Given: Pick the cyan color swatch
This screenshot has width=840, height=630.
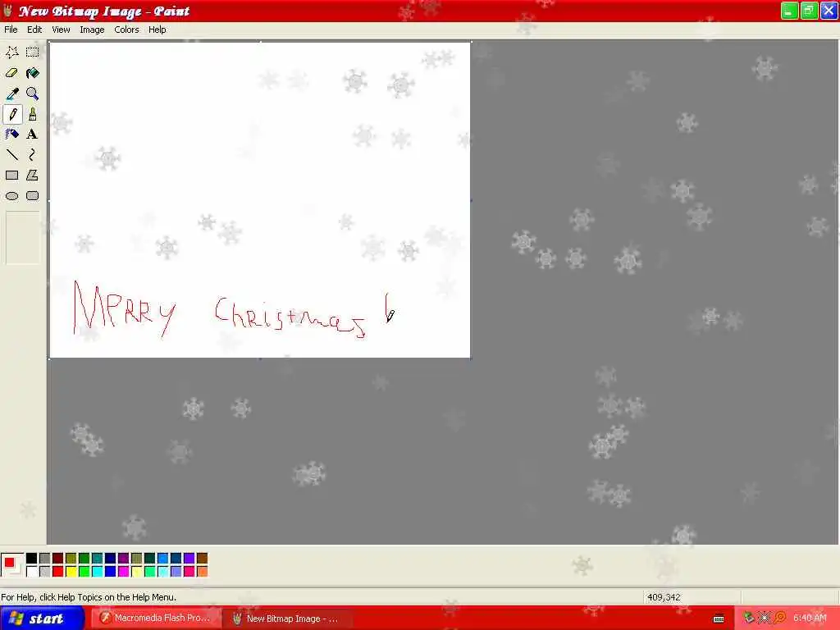Looking at the screenshot, I should coord(97,572).
